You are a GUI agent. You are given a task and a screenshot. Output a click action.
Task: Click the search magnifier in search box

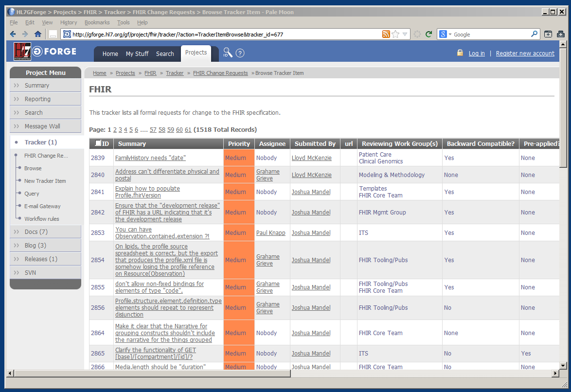point(534,34)
